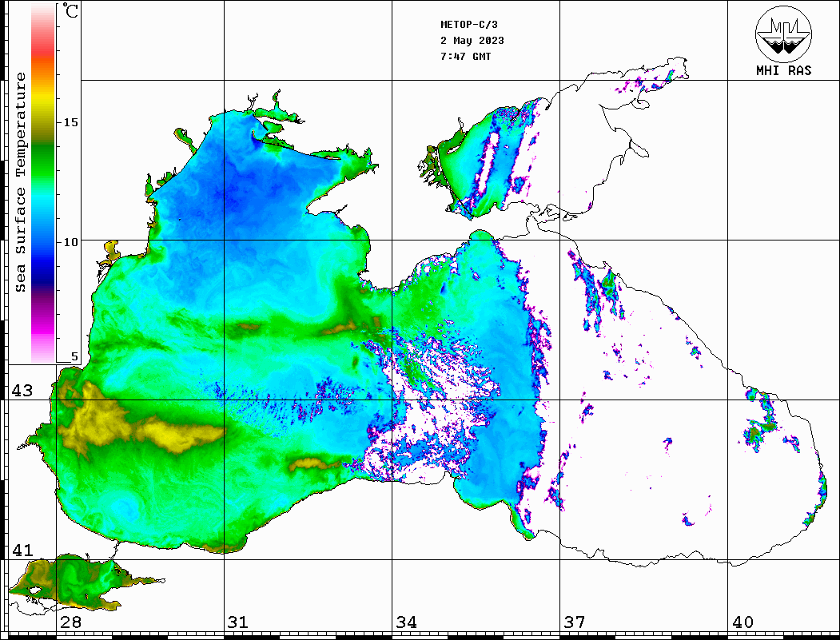Click longitude label '40'
The width and height of the screenshot is (840, 640).
742,622
